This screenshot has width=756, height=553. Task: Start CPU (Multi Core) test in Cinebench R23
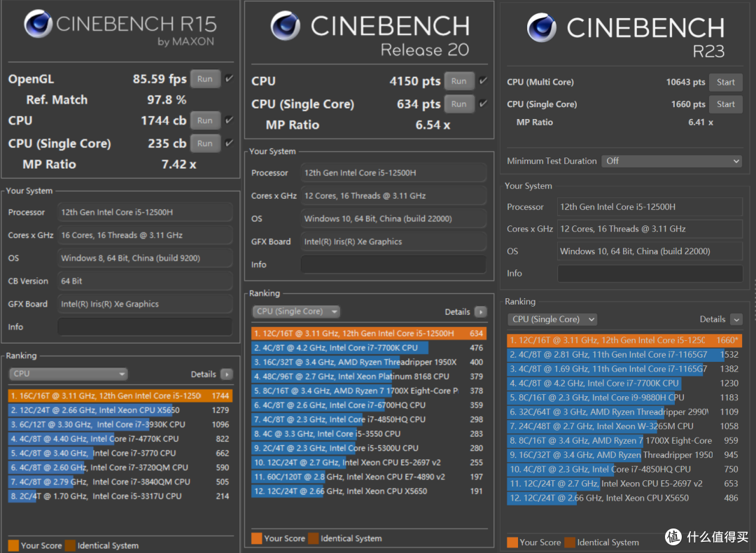(x=726, y=82)
